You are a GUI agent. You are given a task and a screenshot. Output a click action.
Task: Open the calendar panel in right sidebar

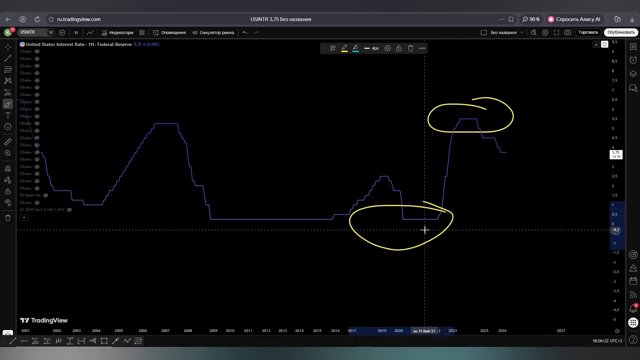pos(633,281)
